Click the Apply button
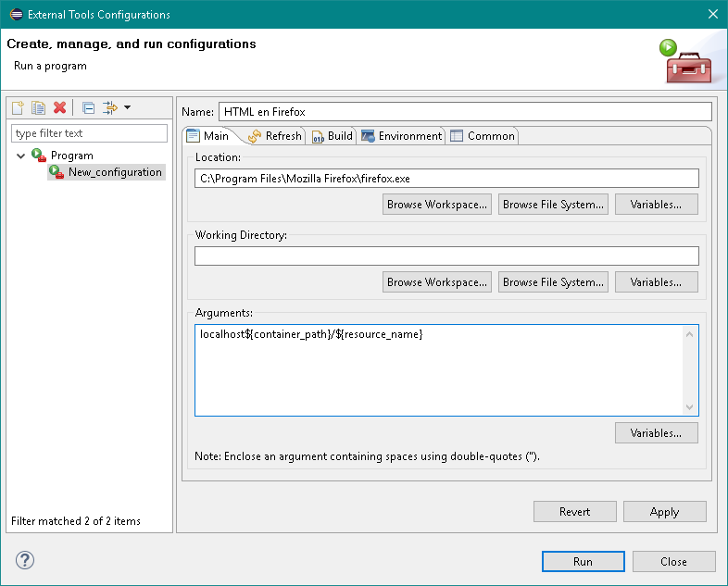This screenshot has height=586, width=728. [664, 512]
